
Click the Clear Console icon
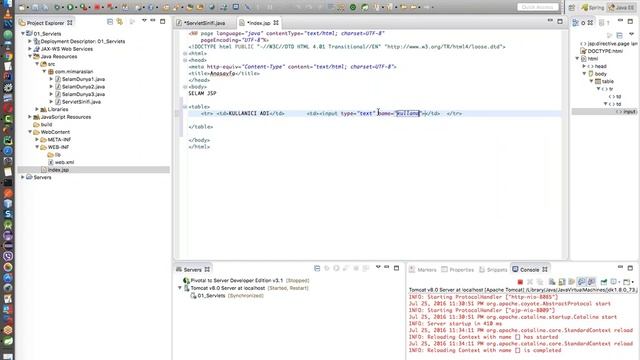552,282
